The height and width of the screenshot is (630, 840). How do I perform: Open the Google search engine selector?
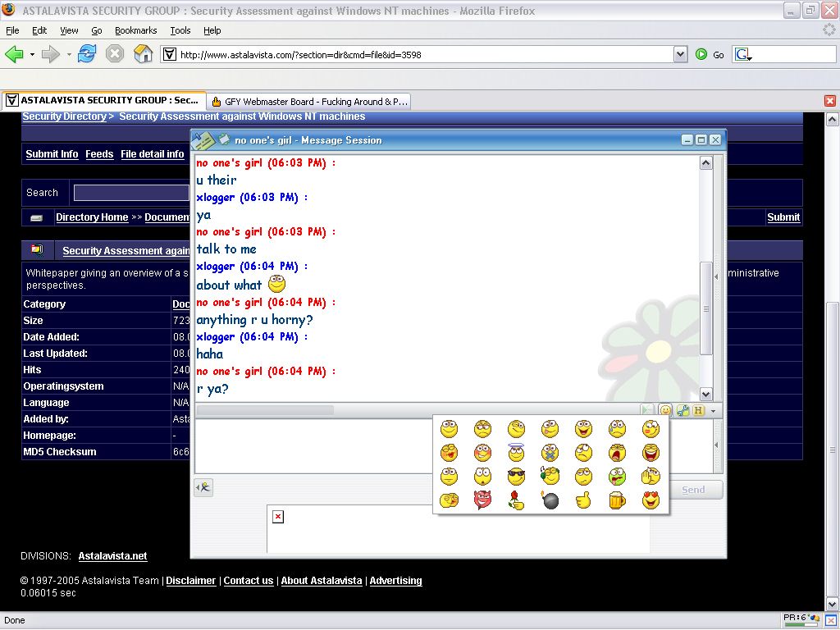pyautogui.click(x=743, y=55)
